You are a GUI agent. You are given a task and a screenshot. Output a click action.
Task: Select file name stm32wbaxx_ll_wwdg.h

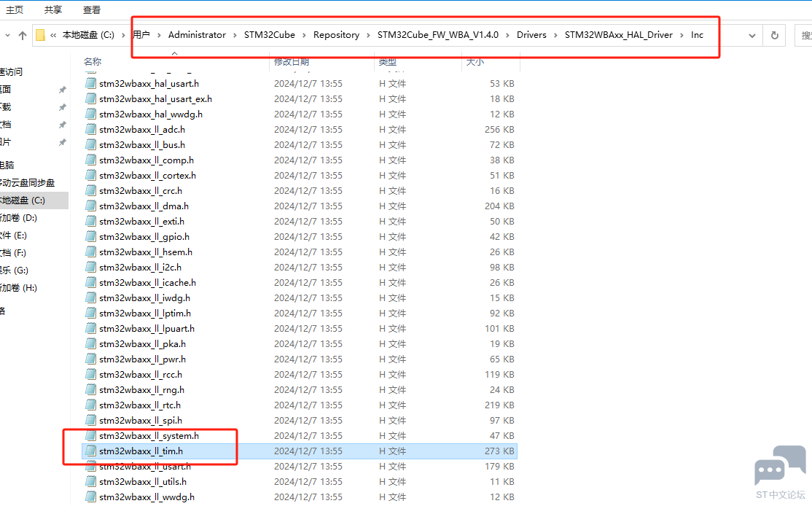pyautogui.click(x=147, y=497)
